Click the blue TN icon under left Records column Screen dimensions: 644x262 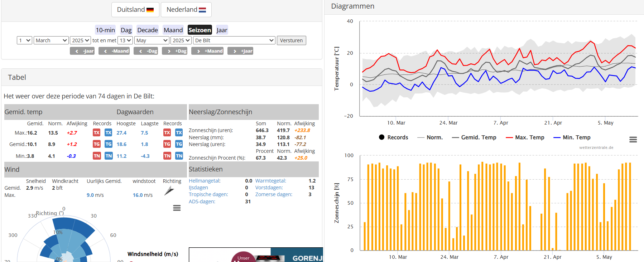[109, 156]
